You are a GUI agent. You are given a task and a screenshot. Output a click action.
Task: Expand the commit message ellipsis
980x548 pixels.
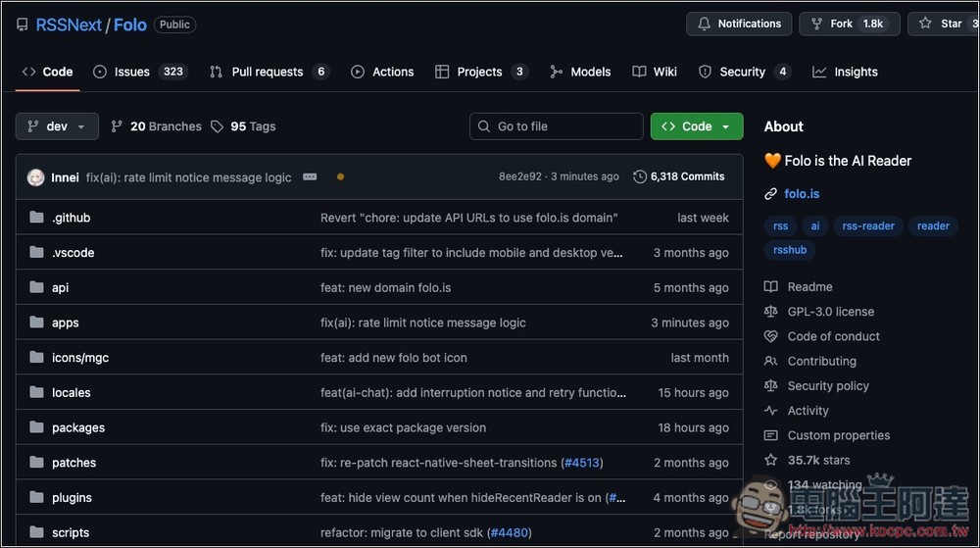pos(310,177)
